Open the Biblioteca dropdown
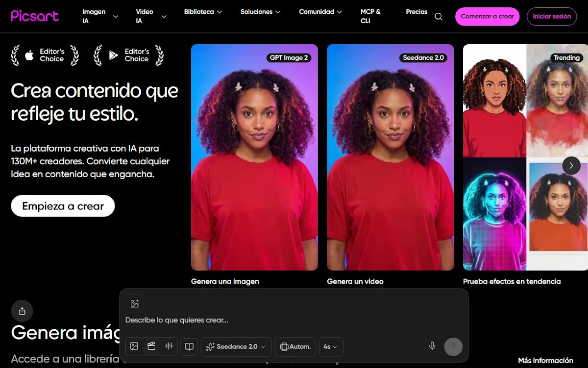 click(x=203, y=12)
